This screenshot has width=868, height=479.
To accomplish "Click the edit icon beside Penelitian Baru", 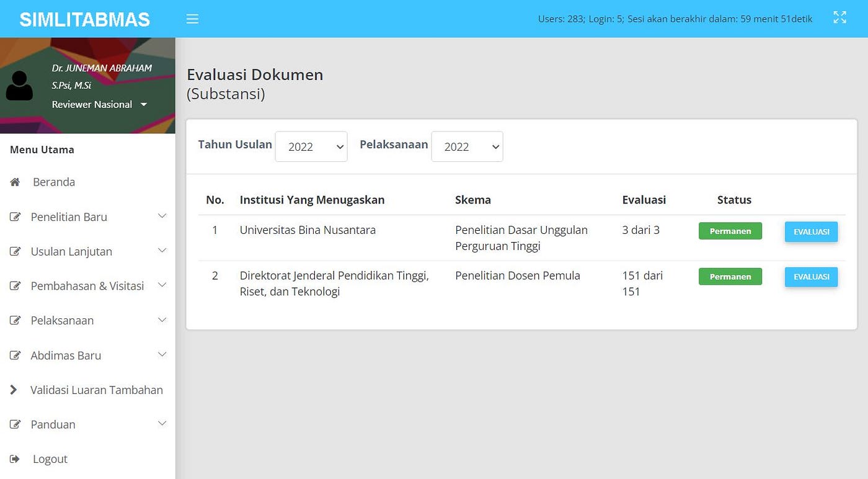I will (15, 217).
